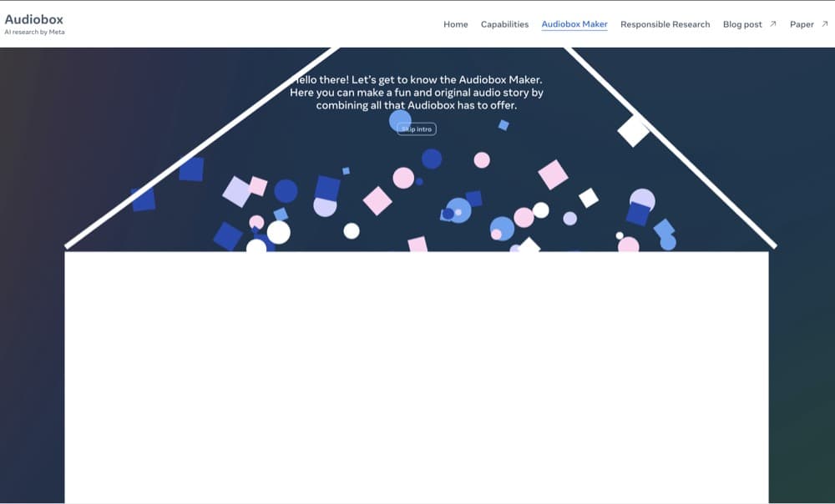Click the external-link arrow beside Blog post
This screenshot has width=835, height=504.
tap(772, 23)
